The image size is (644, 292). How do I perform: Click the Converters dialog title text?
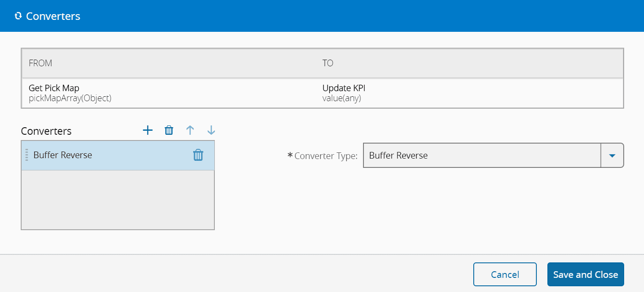[53, 16]
